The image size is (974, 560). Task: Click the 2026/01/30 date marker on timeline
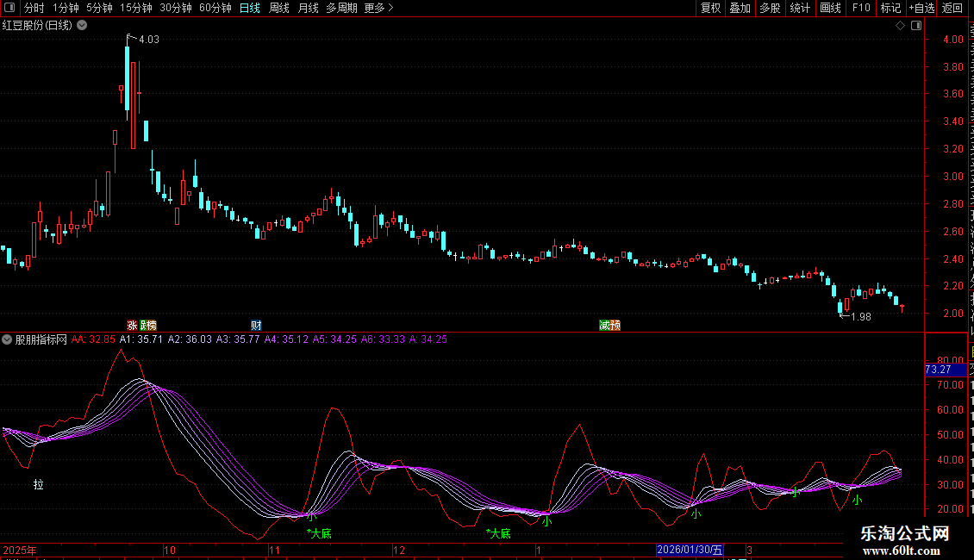690,550
